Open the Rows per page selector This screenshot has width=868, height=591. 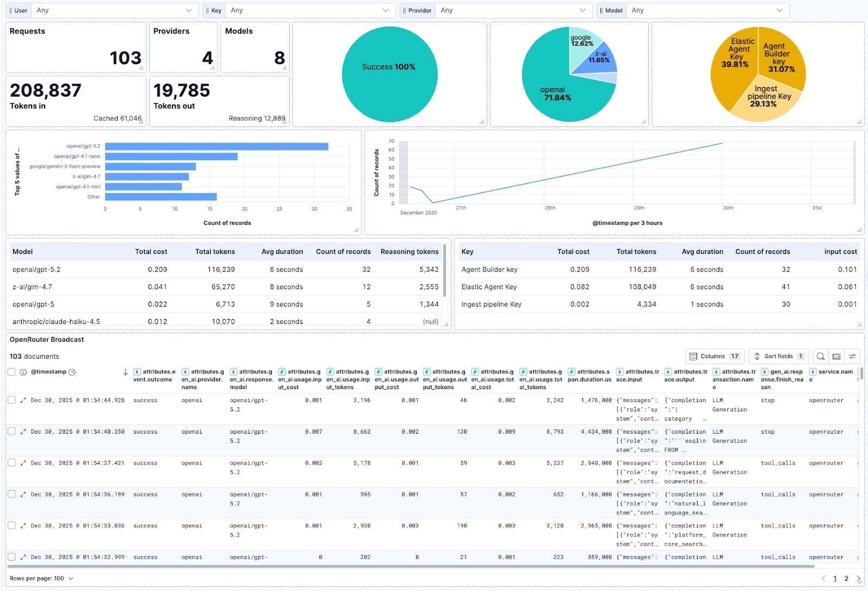pos(41,579)
